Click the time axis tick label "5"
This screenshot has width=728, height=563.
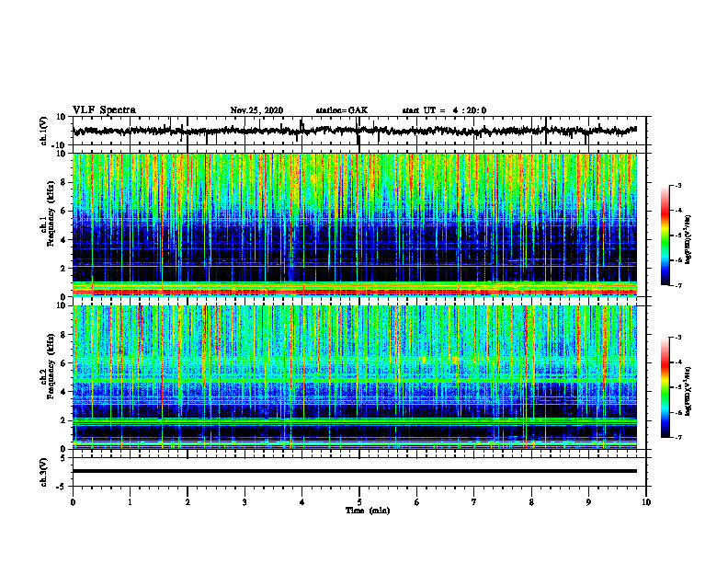click(x=358, y=502)
